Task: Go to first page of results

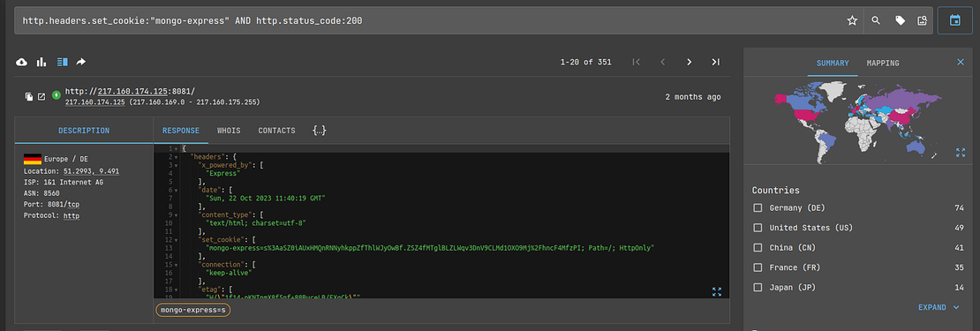Action: pyautogui.click(x=637, y=62)
